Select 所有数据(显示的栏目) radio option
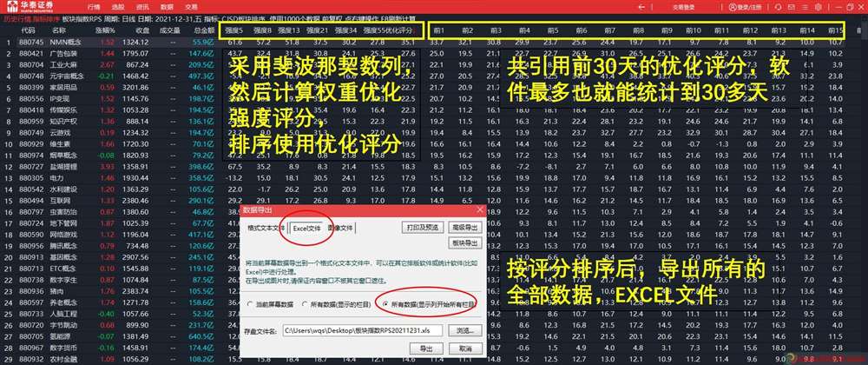Screen dimensions: 868x365 pos(339,304)
